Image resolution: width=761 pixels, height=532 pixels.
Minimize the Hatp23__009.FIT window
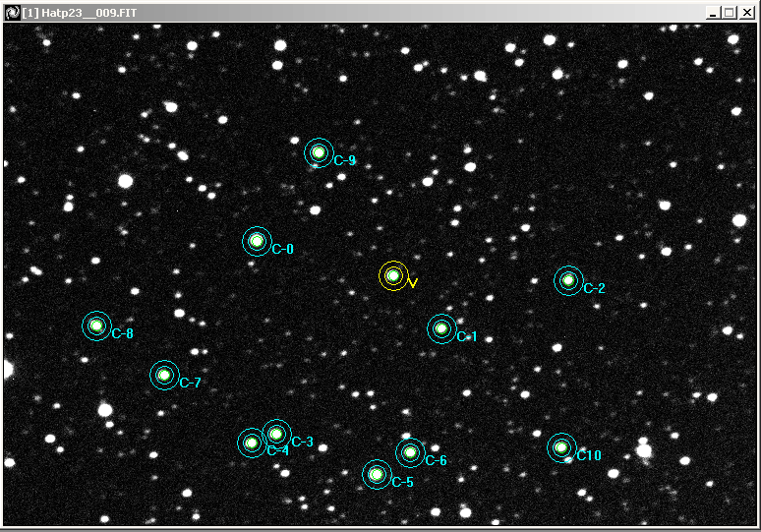(x=713, y=13)
